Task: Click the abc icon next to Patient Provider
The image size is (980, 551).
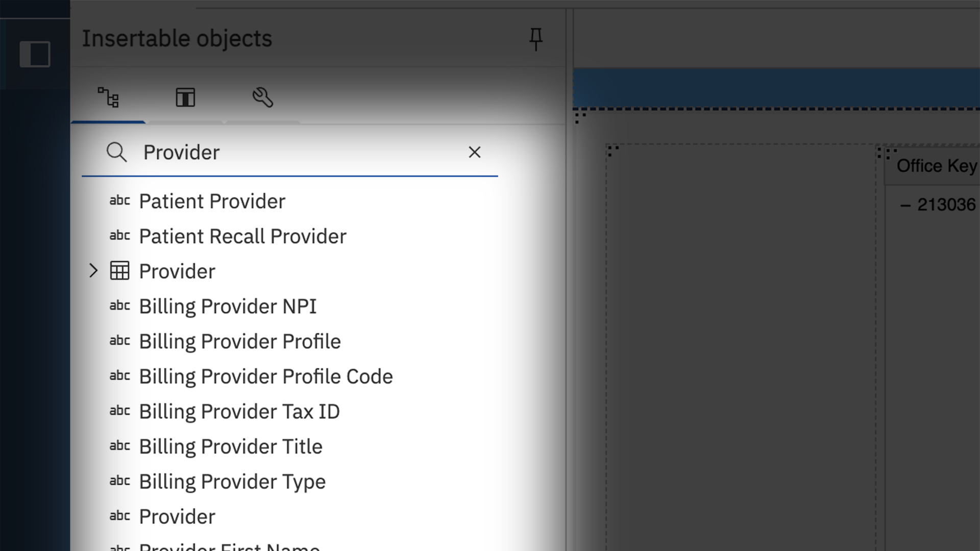Action: [119, 201]
